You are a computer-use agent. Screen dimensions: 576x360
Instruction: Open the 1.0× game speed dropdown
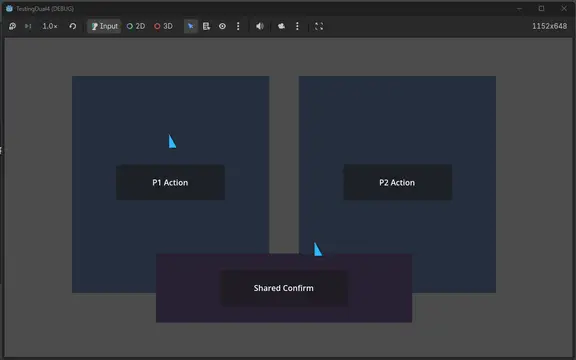point(50,26)
